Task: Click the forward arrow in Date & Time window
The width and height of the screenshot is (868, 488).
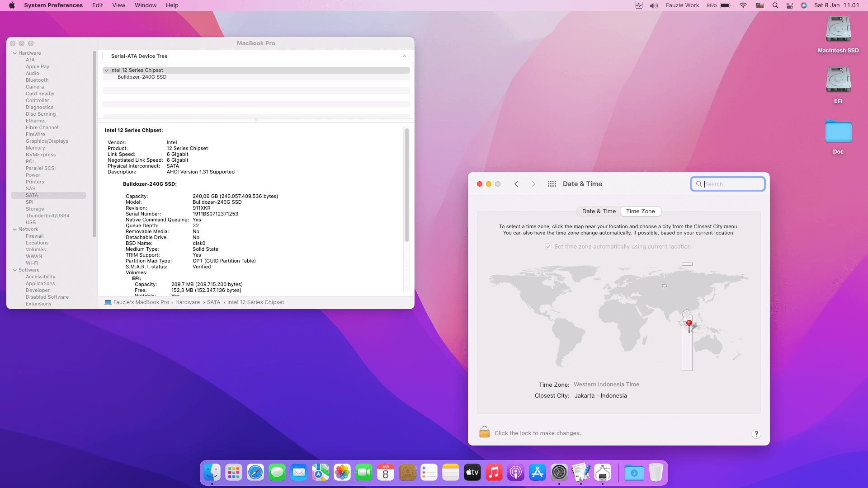Action: (533, 184)
